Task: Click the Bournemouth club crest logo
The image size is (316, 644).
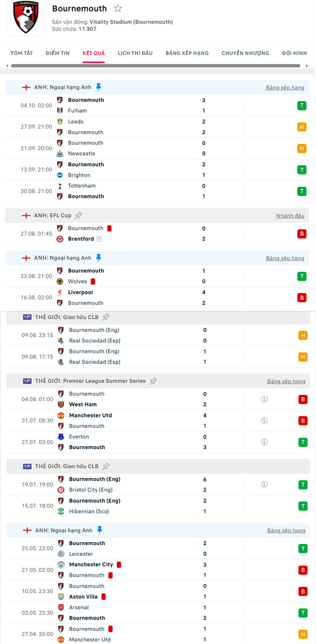Action: (26, 17)
